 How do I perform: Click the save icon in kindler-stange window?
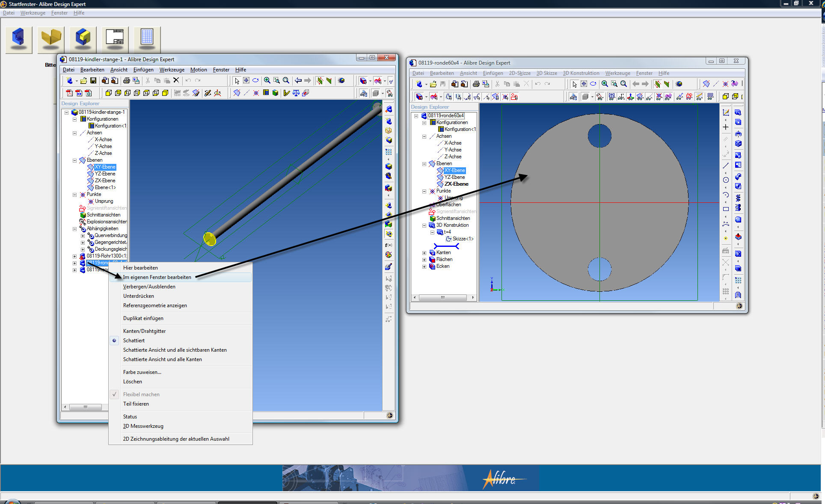pyautogui.click(x=93, y=80)
